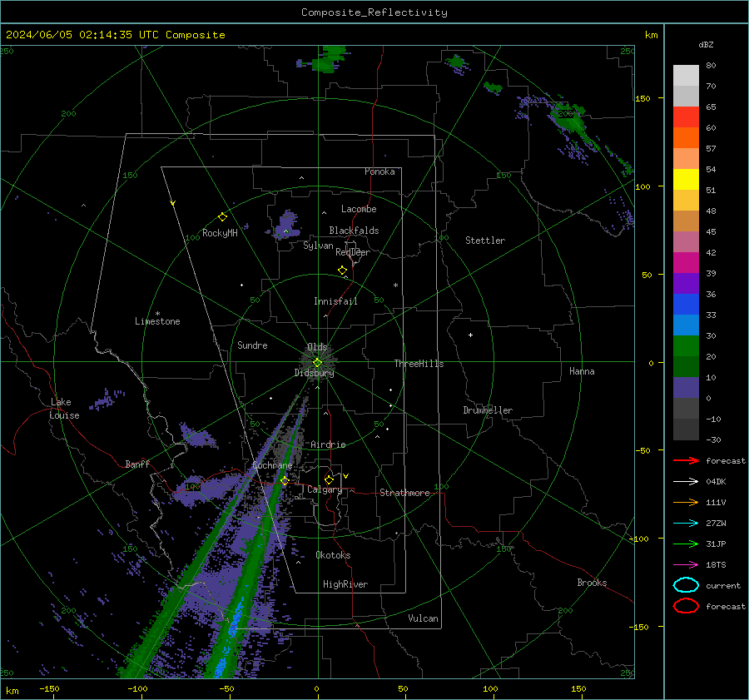
Task: Pick the green 30-20 dBZ swatch
Action: point(686,346)
